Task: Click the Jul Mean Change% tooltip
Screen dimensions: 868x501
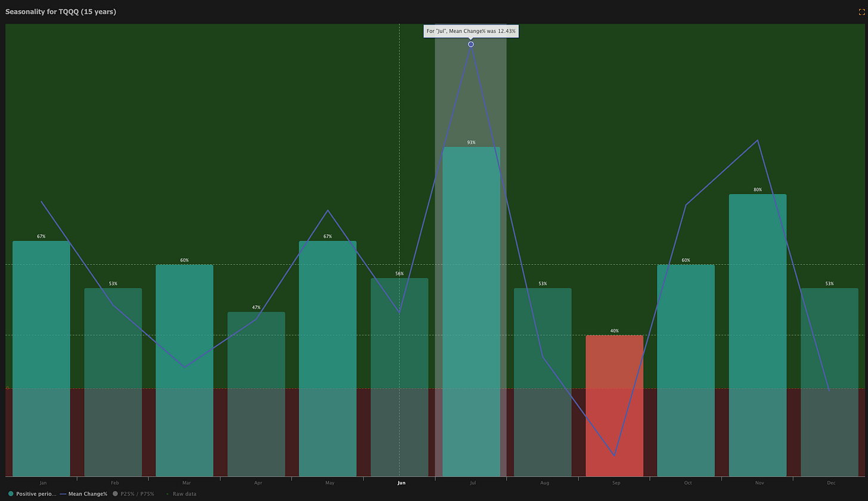Action: coord(471,31)
